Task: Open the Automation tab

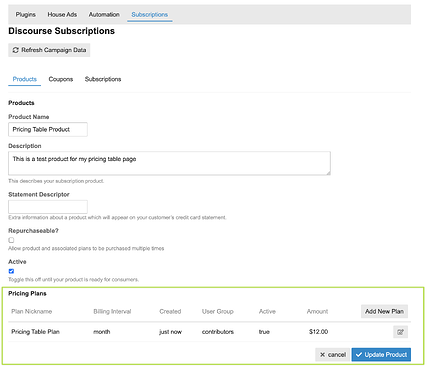Action: (104, 15)
